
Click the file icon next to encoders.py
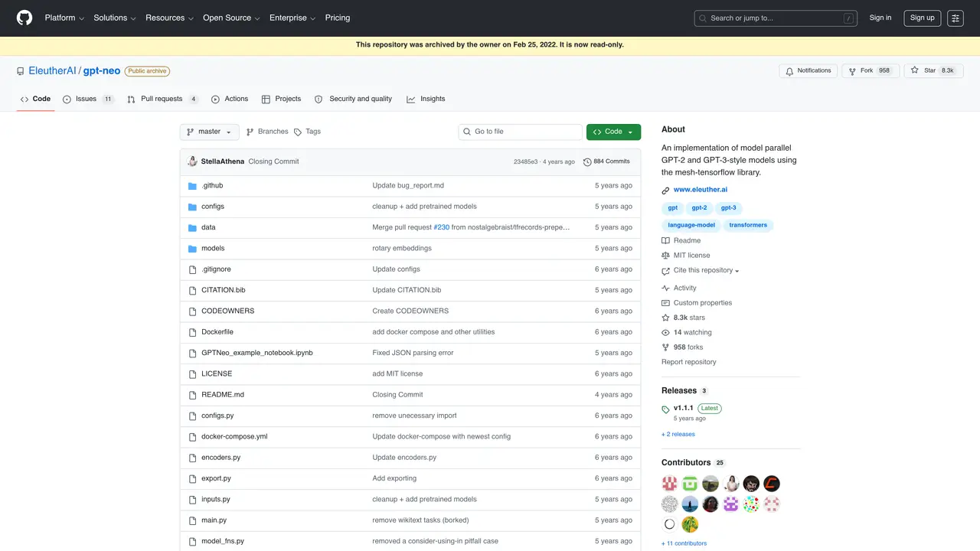tap(193, 458)
